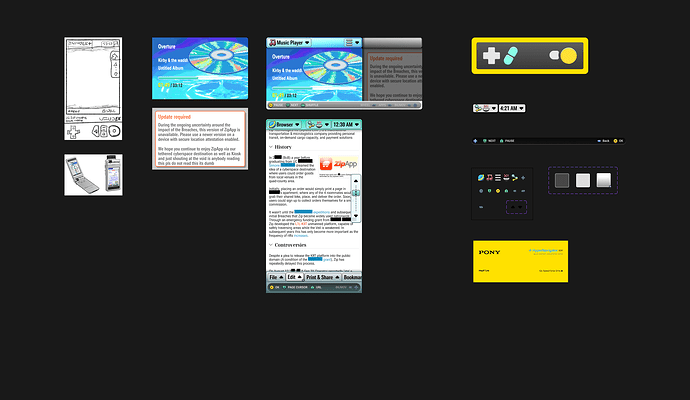Screen dimensions: 690x400
Task: Pick the white gradient swatch
Action: click(604, 180)
